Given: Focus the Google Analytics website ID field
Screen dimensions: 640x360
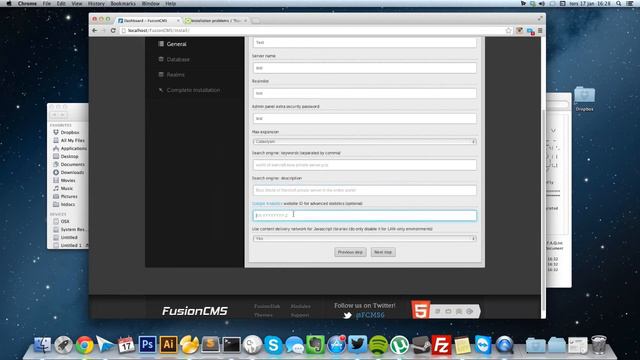Looking at the screenshot, I should click(364, 216).
